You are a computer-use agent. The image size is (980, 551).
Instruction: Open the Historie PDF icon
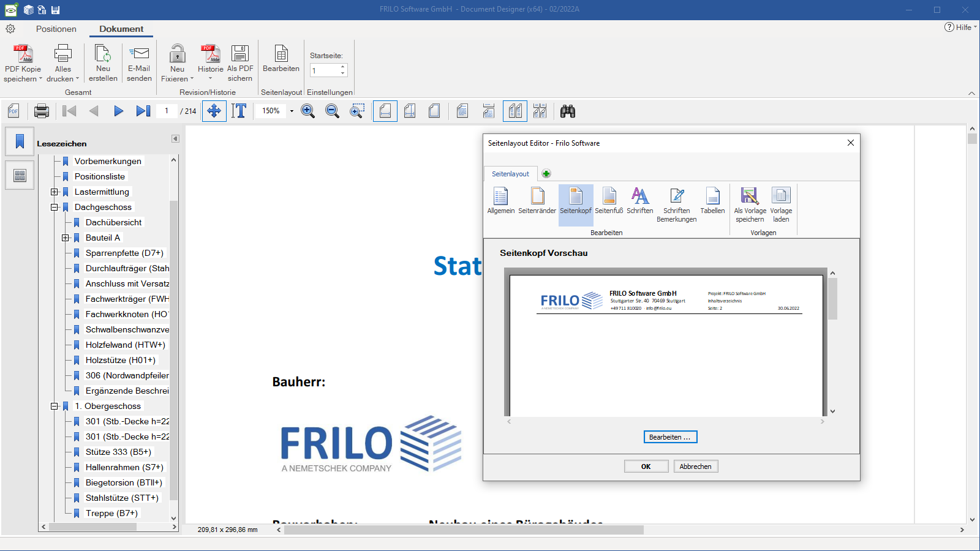click(210, 54)
